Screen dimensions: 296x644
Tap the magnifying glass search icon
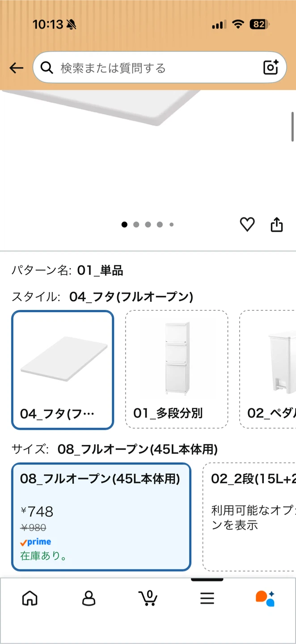pyautogui.click(x=47, y=68)
